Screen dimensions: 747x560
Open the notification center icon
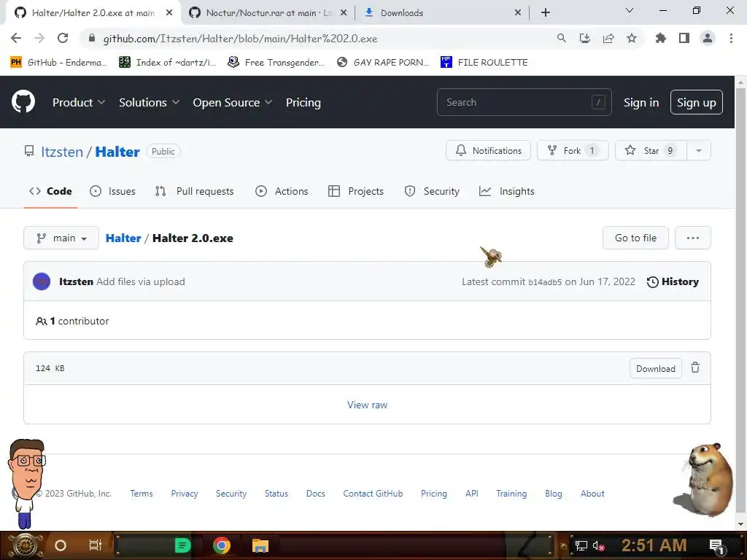point(716,545)
